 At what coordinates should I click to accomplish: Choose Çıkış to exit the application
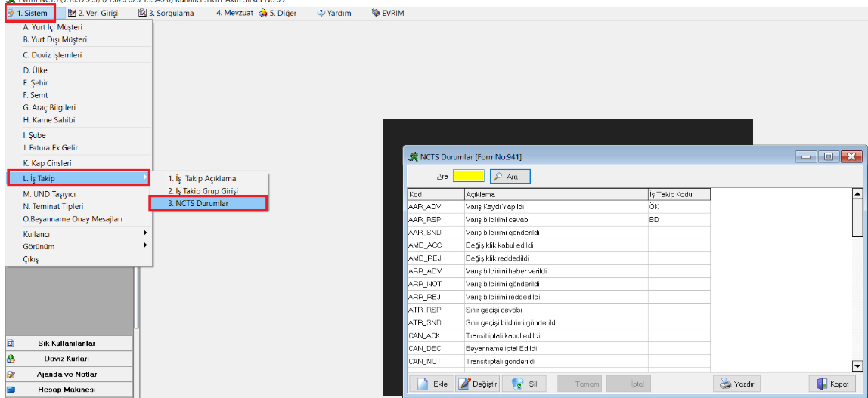pyautogui.click(x=78, y=259)
